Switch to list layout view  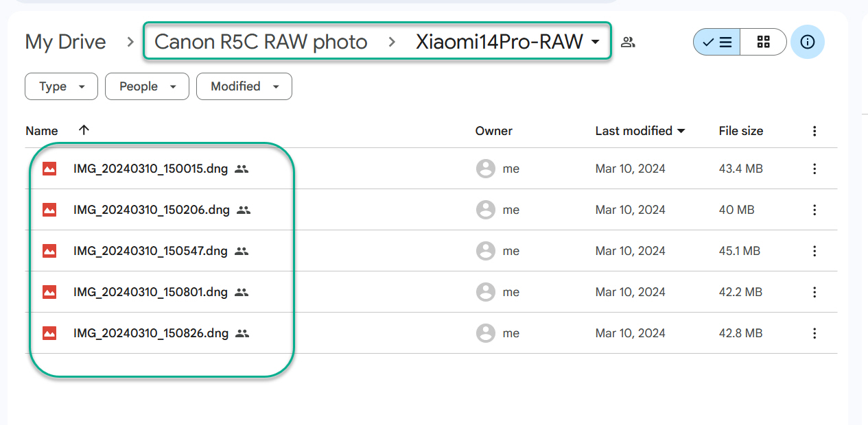coord(717,42)
